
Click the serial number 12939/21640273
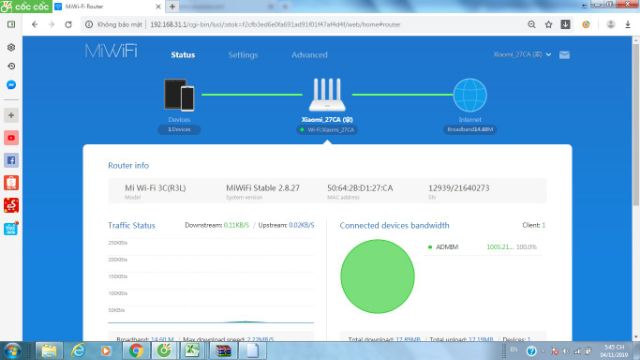459,188
